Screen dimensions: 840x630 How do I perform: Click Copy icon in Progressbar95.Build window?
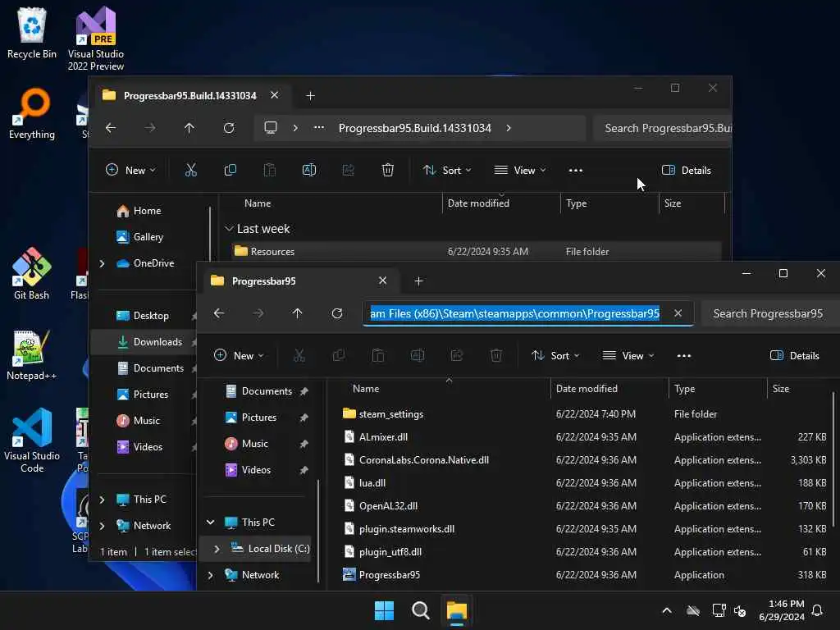tap(231, 171)
